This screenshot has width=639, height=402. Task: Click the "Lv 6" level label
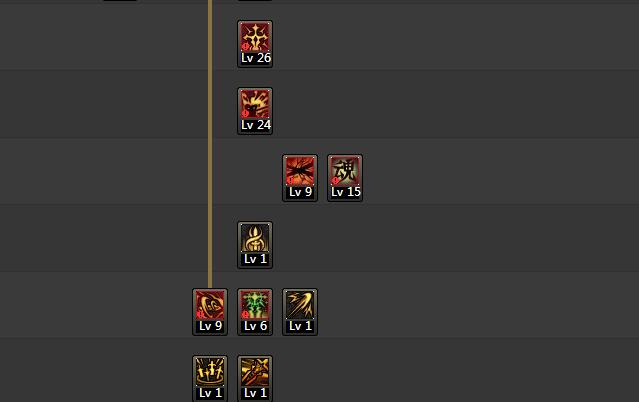pos(256,326)
